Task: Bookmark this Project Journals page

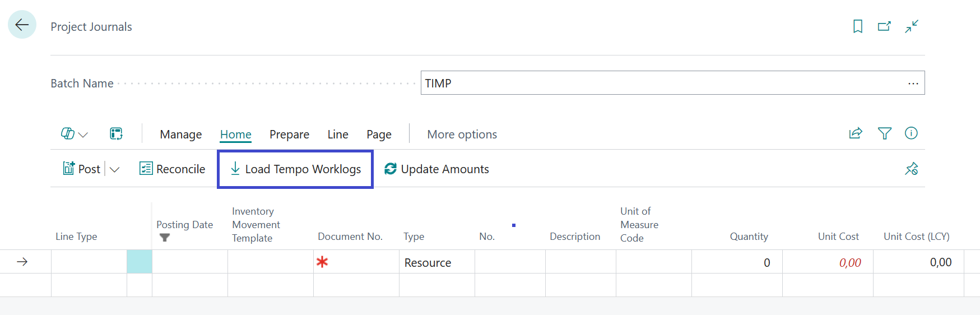Action: (857, 26)
